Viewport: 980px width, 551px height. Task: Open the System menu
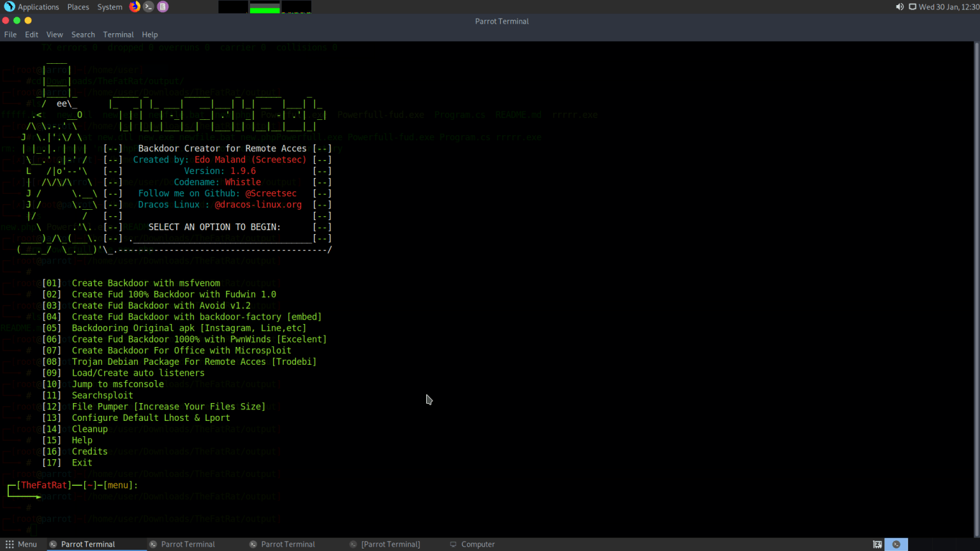tap(109, 6)
